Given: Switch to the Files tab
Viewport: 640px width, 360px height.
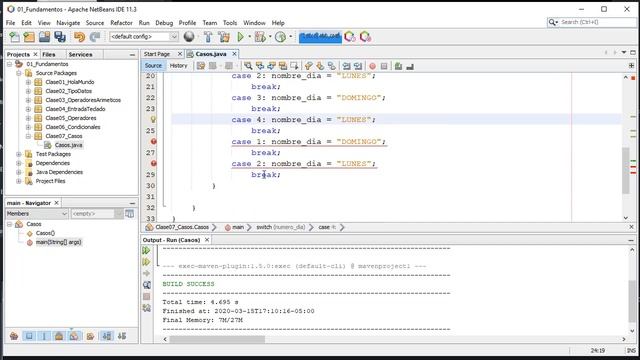Looking at the screenshot, I should click(x=49, y=54).
